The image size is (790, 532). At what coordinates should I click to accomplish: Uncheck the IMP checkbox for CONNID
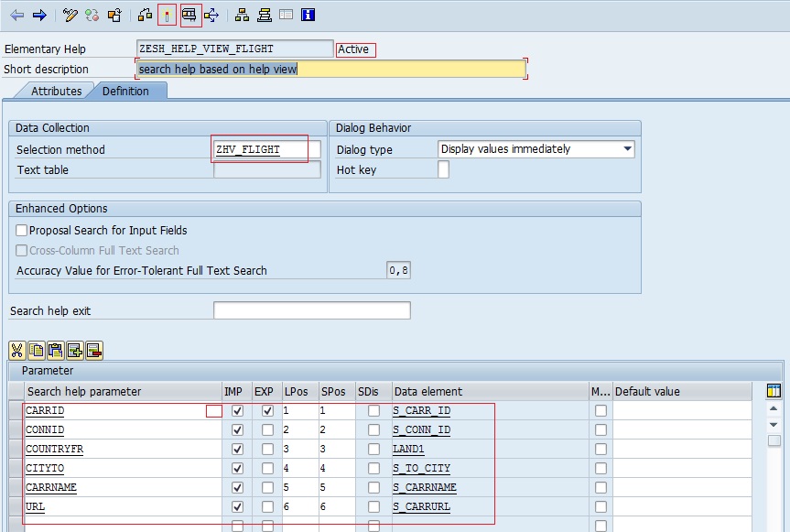236,429
